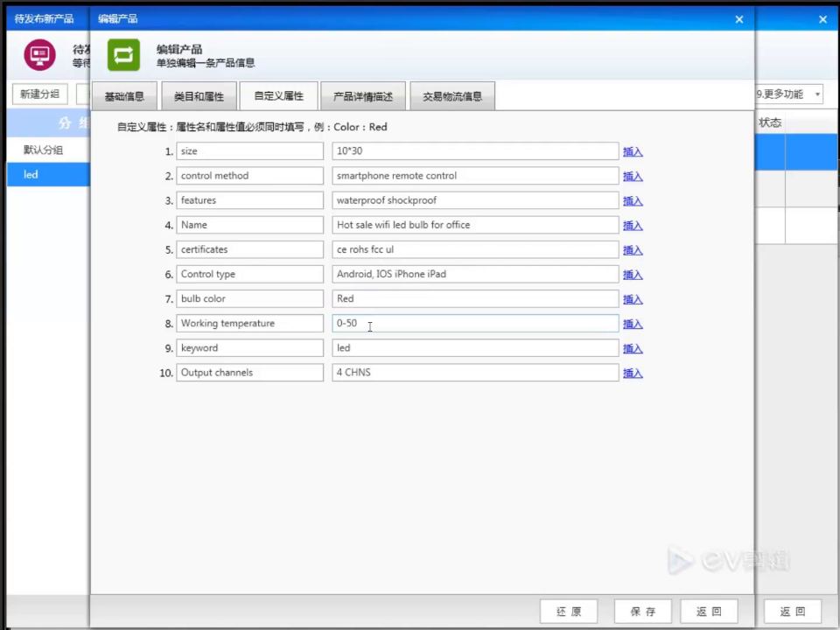Click the 还原 restore button
The width and height of the screenshot is (840, 630).
coord(569,612)
